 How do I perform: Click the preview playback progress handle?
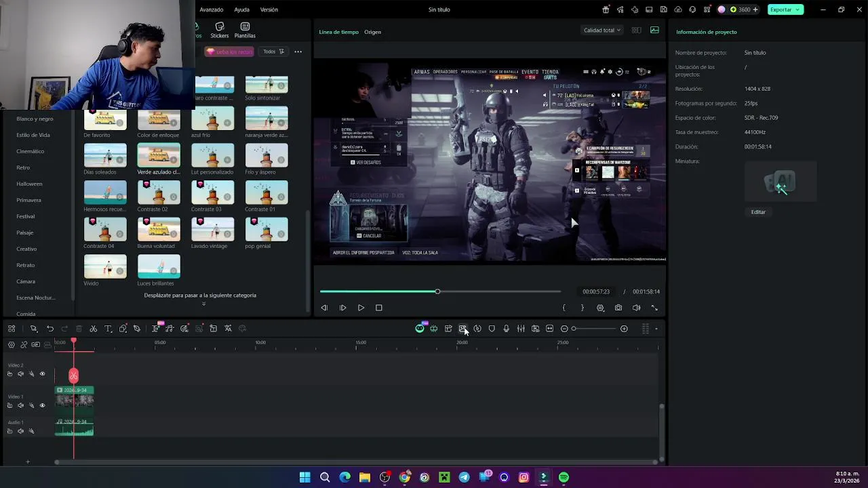tap(437, 291)
